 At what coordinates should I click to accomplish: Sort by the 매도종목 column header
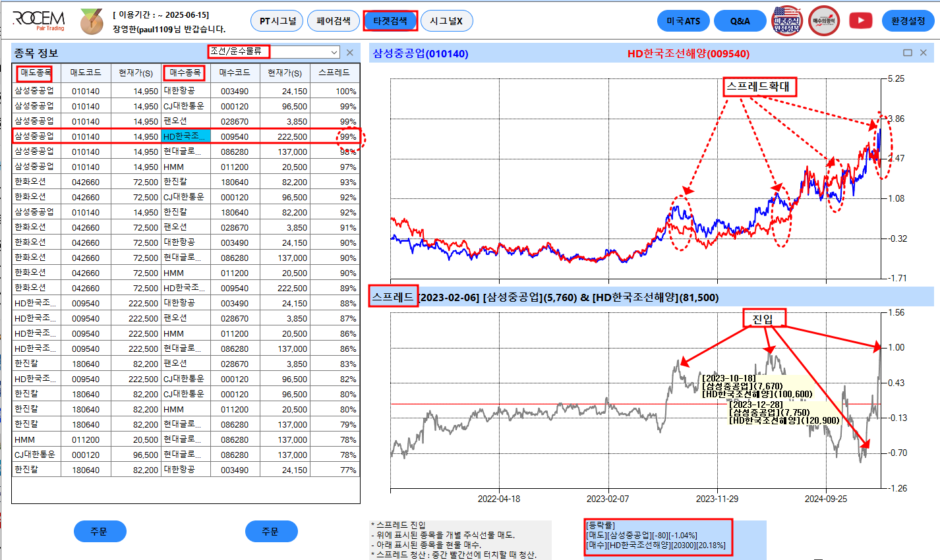pos(36,73)
